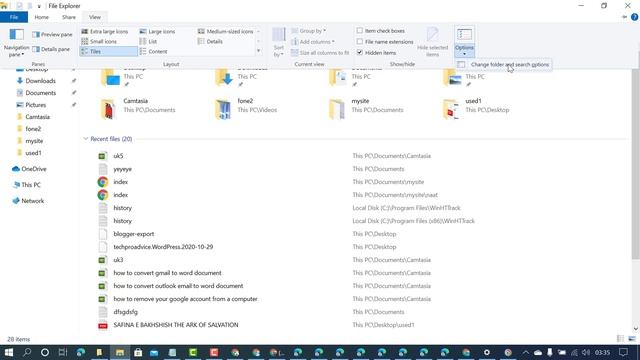
Task: Select OneDrive in navigation pane
Action: click(34, 169)
